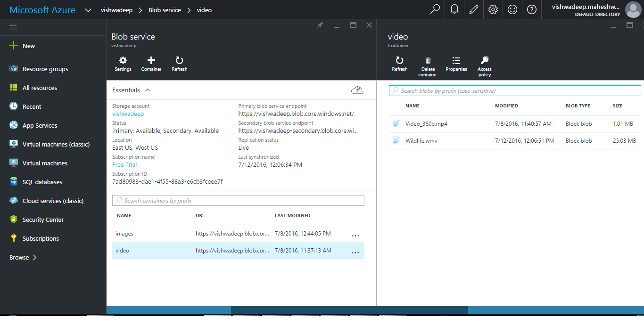Focus the Search blobs by prefix field
This screenshot has width=644, height=334.
[x=515, y=90]
